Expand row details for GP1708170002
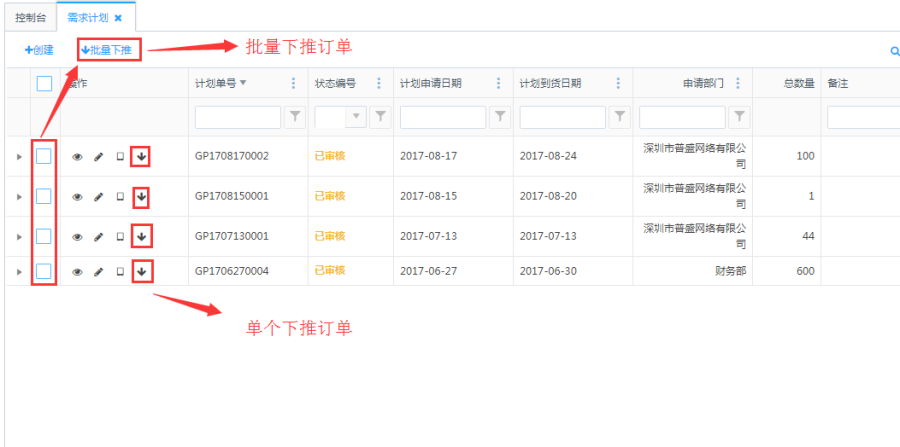Viewport: 900px width, 447px height. point(18,157)
